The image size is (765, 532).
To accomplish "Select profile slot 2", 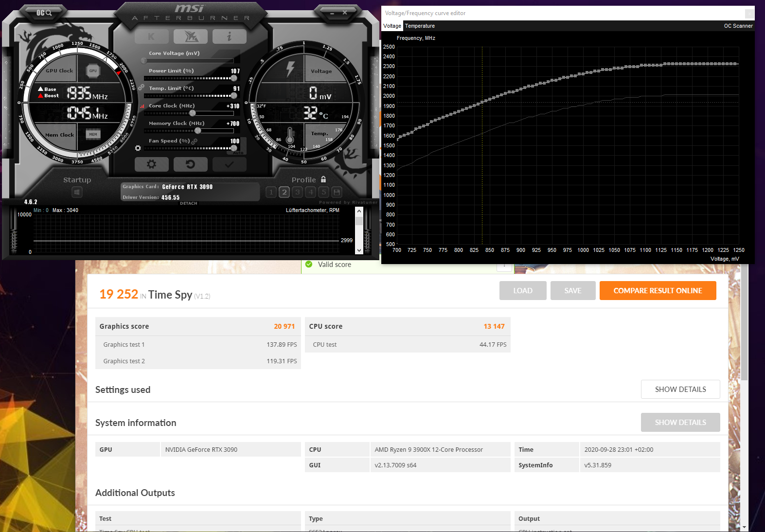I will point(285,192).
